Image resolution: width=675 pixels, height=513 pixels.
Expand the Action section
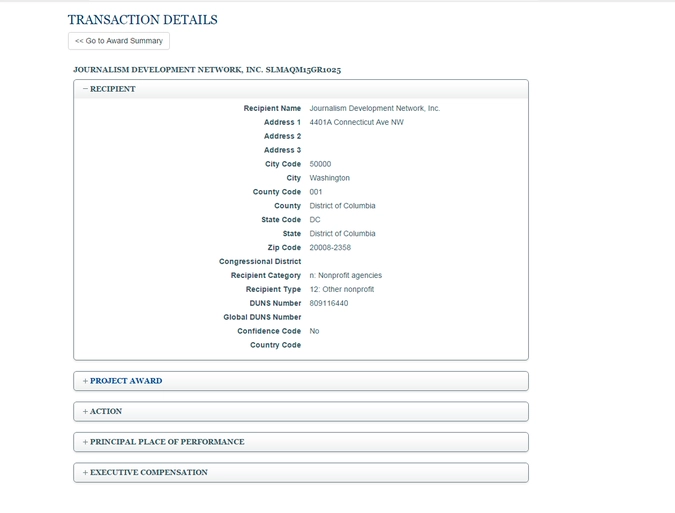click(x=102, y=411)
